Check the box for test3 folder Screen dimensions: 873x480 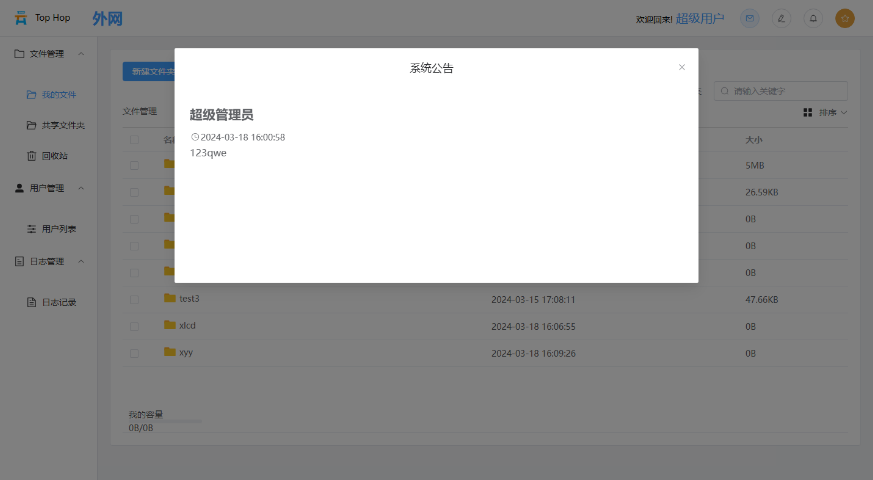pyautogui.click(x=134, y=300)
